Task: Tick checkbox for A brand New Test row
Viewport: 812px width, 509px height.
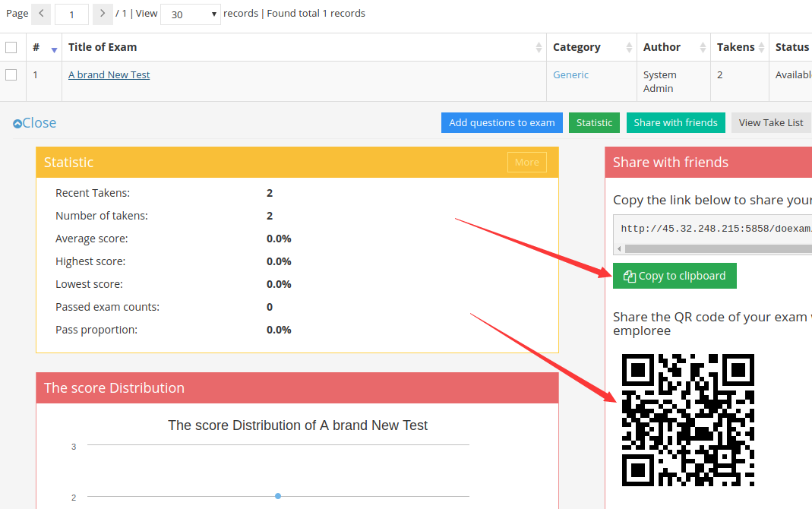Action: [x=11, y=74]
